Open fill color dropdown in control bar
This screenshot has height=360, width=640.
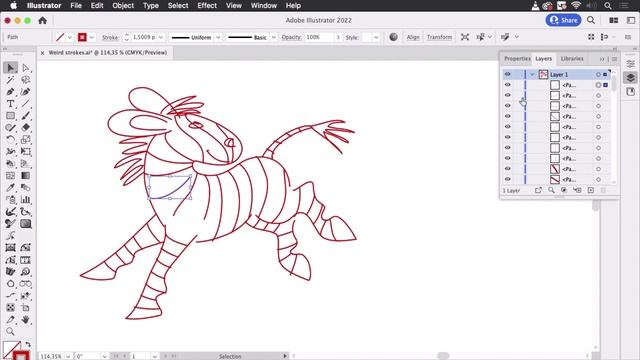(x=69, y=37)
